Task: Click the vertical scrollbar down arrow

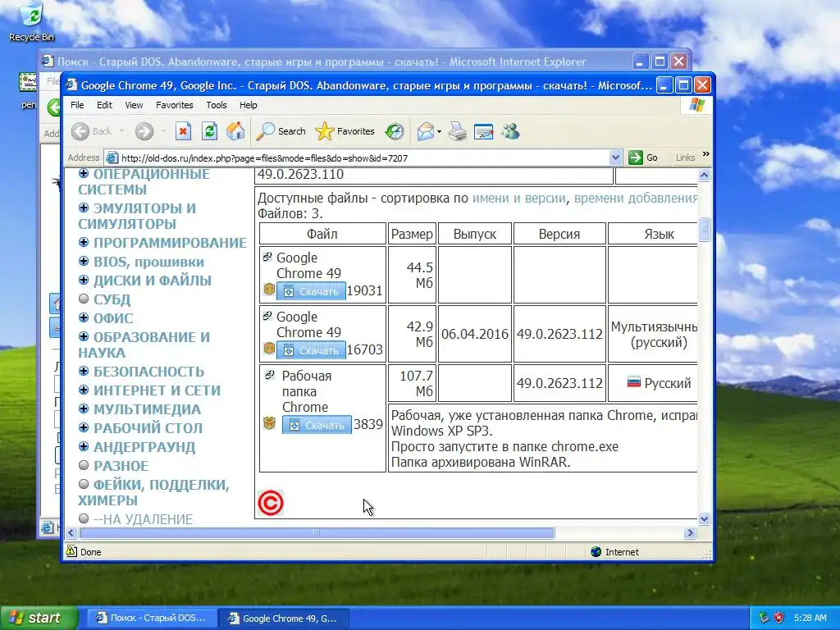Action: click(x=704, y=518)
